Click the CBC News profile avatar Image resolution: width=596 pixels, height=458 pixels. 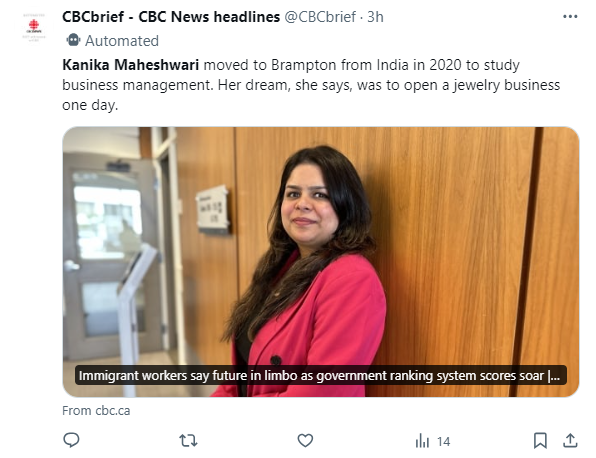click(x=34, y=27)
